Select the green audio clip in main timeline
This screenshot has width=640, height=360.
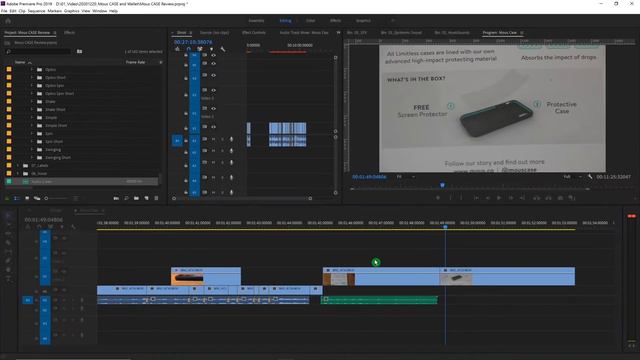pos(379,300)
